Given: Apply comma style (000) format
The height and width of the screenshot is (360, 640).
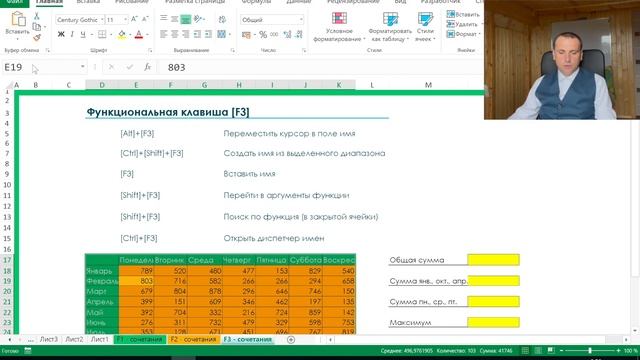Looking at the screenshot, I should coord(274,35).
